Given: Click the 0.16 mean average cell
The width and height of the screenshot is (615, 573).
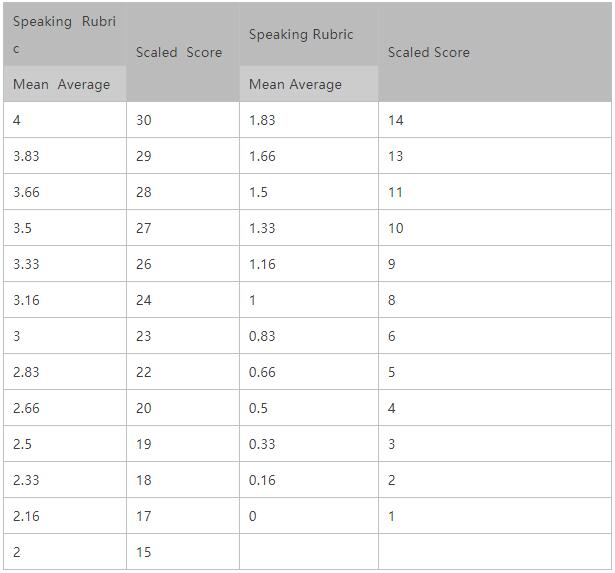Looking at the screenshot, I should pyautogui.click(x=309, y=480).
